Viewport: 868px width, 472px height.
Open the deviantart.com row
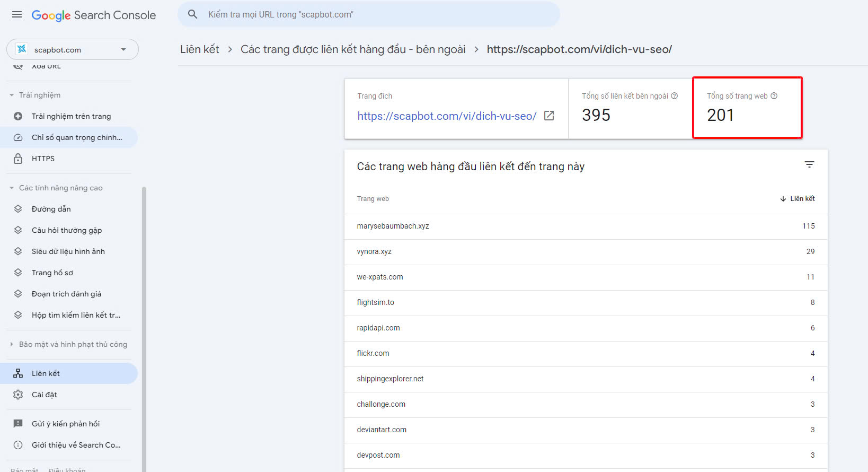pos(586,430)
